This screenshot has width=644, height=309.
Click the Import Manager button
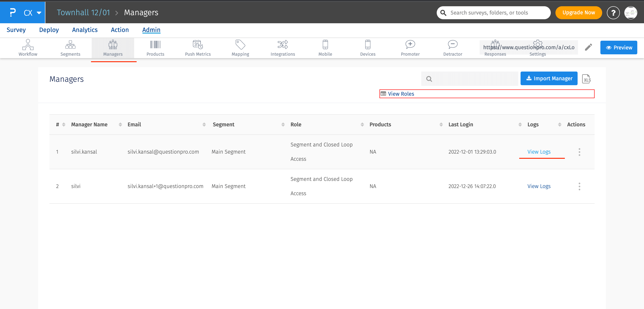[x=549, y=78]
